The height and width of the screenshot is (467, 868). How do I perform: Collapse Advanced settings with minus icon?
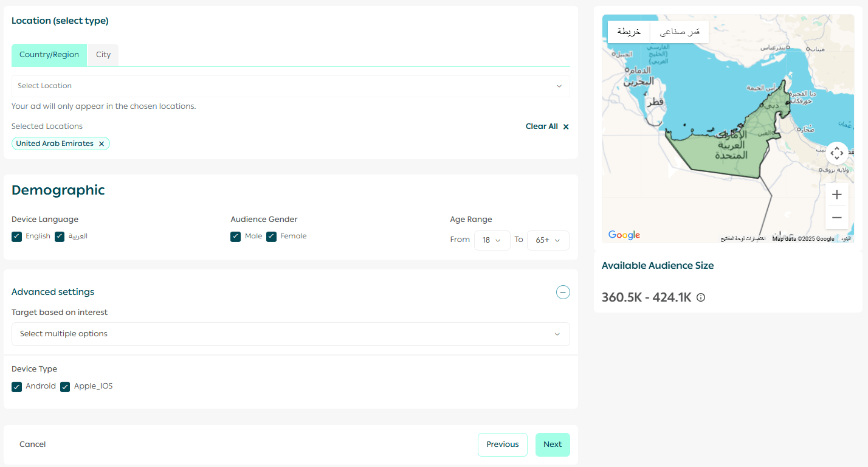coord(563,292)
